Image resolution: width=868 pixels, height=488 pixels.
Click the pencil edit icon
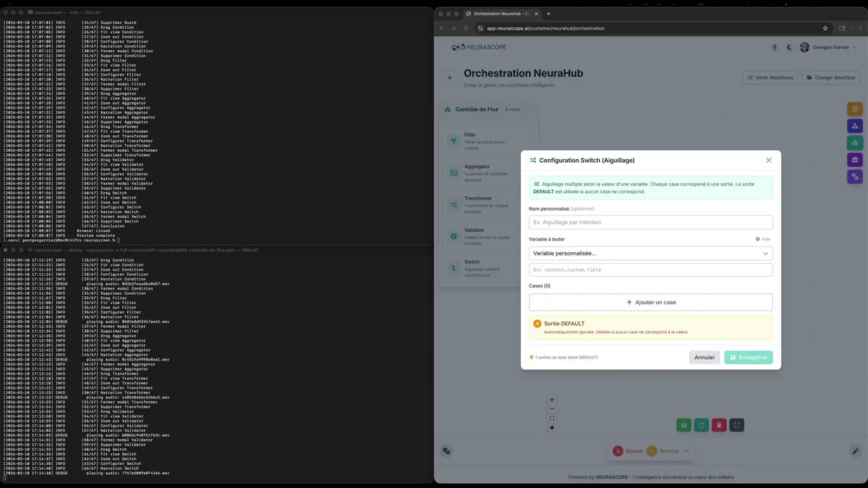click(x=856, y=451)
